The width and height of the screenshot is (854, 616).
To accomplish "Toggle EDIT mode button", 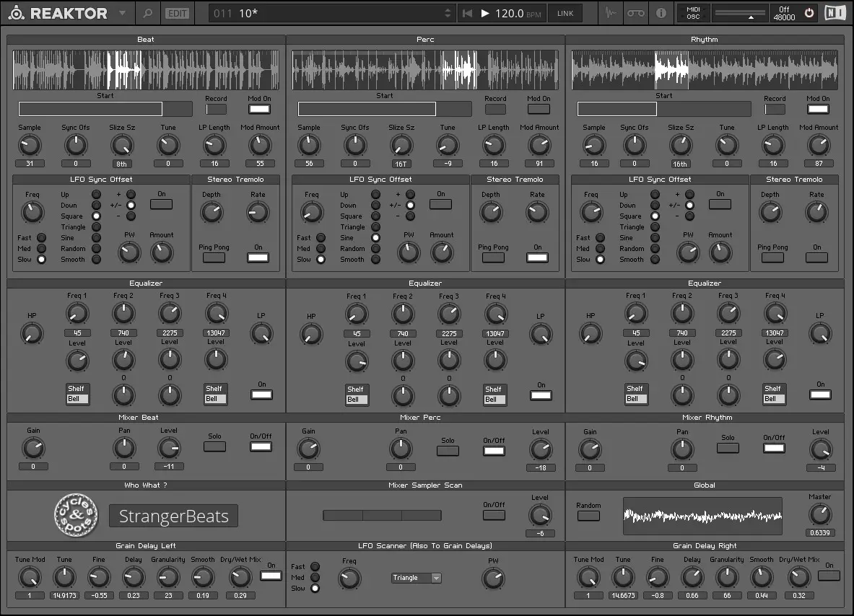I will click(x=177, y=14).
